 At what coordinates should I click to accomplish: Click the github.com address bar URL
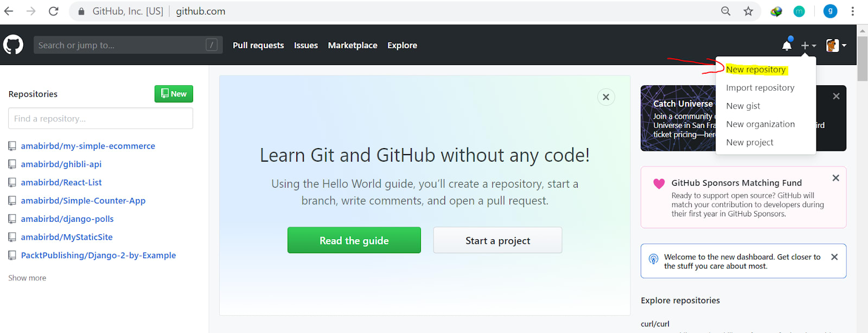tap(200, 11)
